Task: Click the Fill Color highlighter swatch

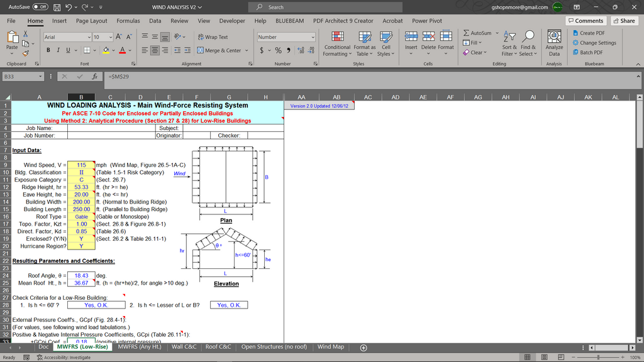Action: coord(106,50)
